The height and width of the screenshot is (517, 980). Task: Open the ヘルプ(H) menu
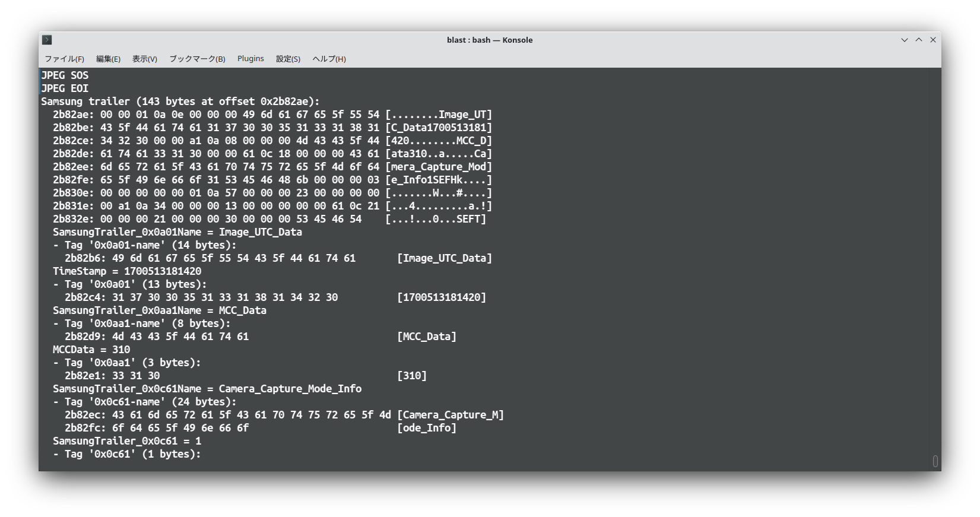[329, 59]
